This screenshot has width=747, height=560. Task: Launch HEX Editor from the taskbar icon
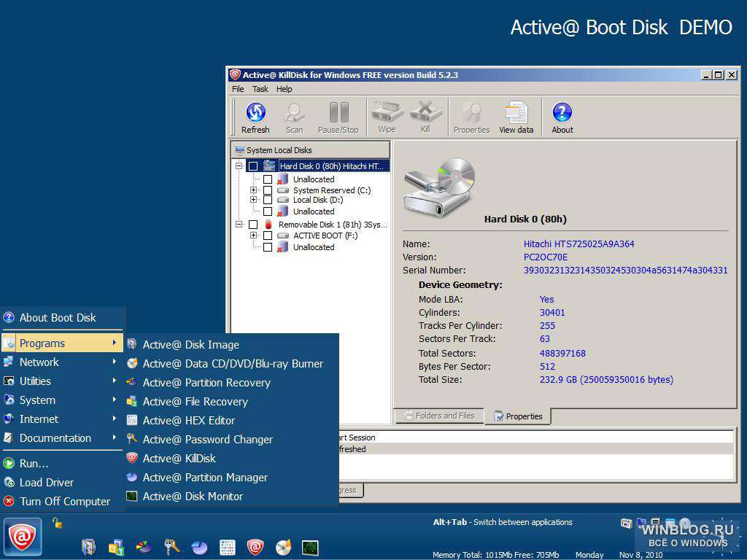click(x=228, y=547)
